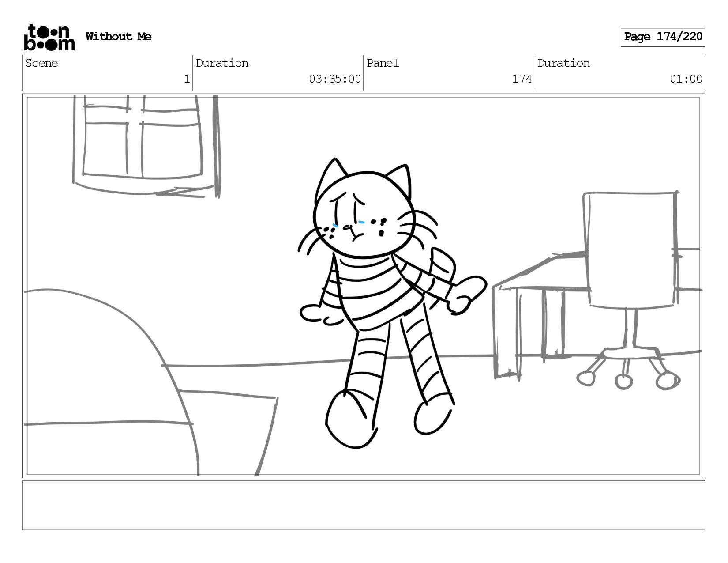Click the Toon Boom logo
728x563 pixels.
click(49, 38)
